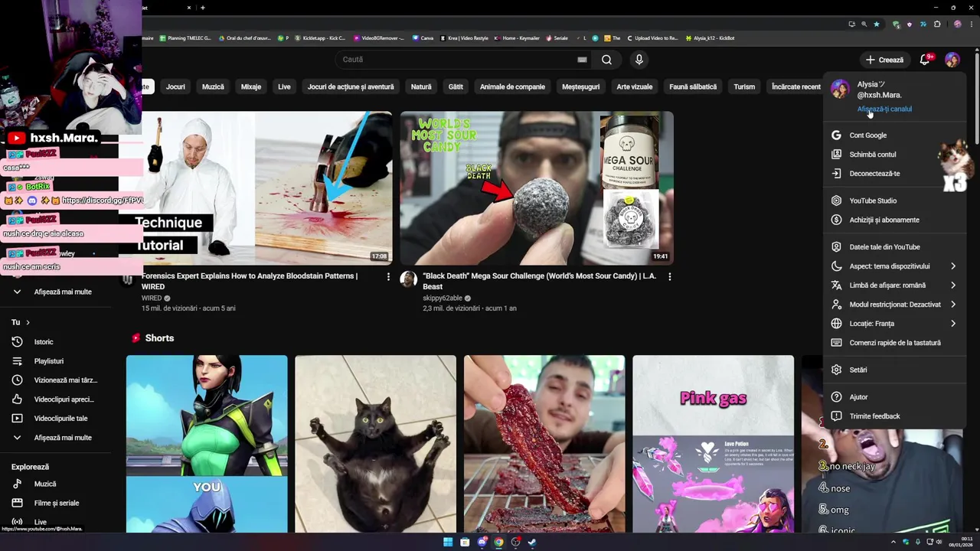Image resolution: width=980 pixels, height=551 pixels.
Task: Open options for Forensics Expert video
Action: click(x=388, y=276)
